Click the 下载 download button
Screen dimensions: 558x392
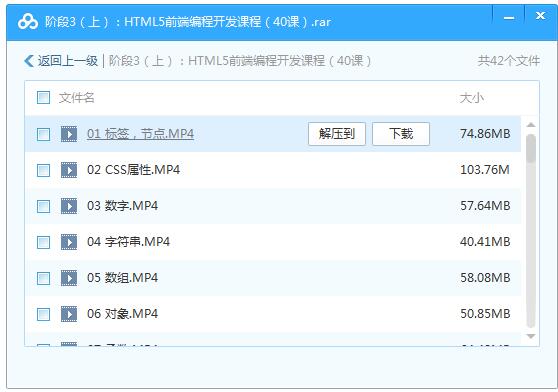tap(401, 134)
